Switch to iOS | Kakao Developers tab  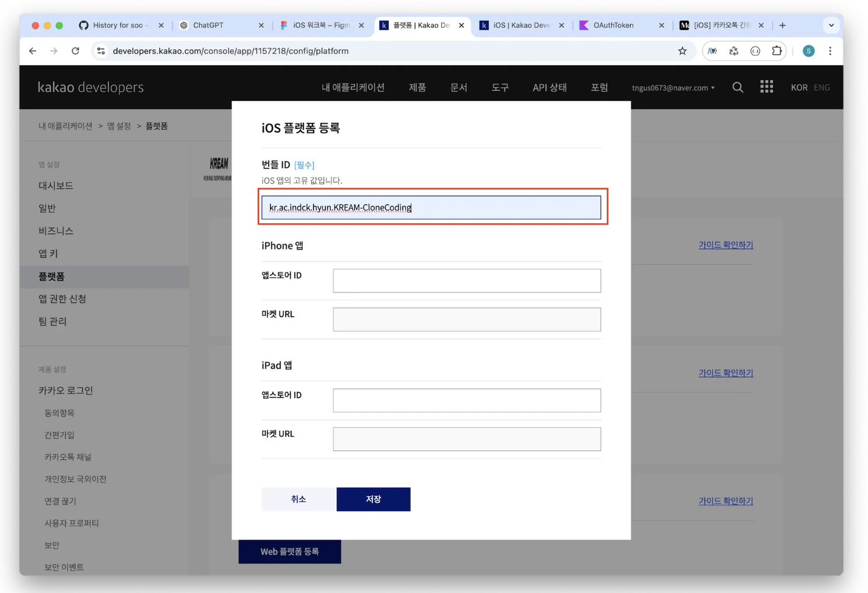522,25
